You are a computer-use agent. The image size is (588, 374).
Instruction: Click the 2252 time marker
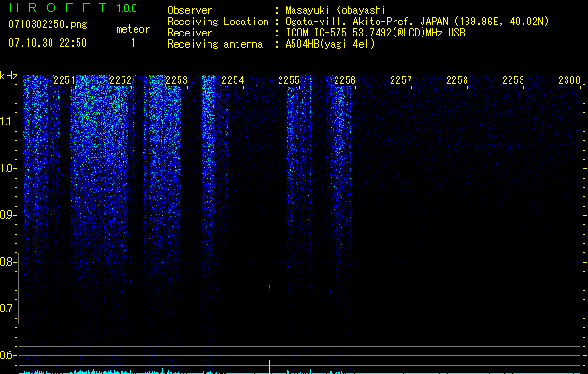click(x=121, y=80)
